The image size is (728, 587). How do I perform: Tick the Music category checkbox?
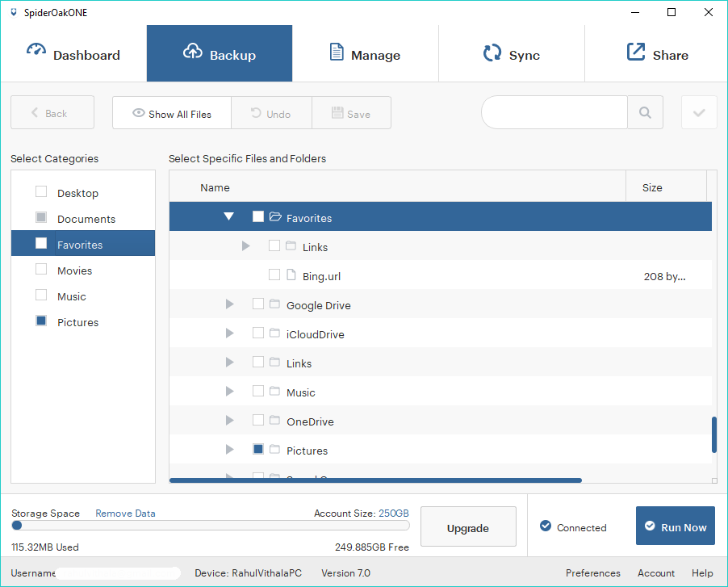(x=41, y=295)
